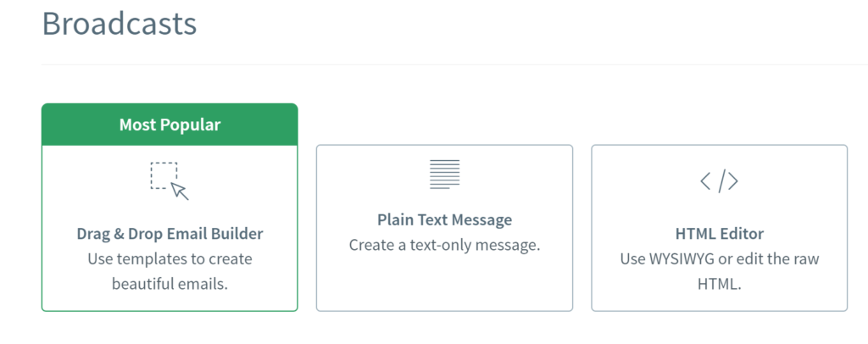Click the dashed-square drag and drop icon
Screen dimensions: 868x344
click(x=170, y=180)
